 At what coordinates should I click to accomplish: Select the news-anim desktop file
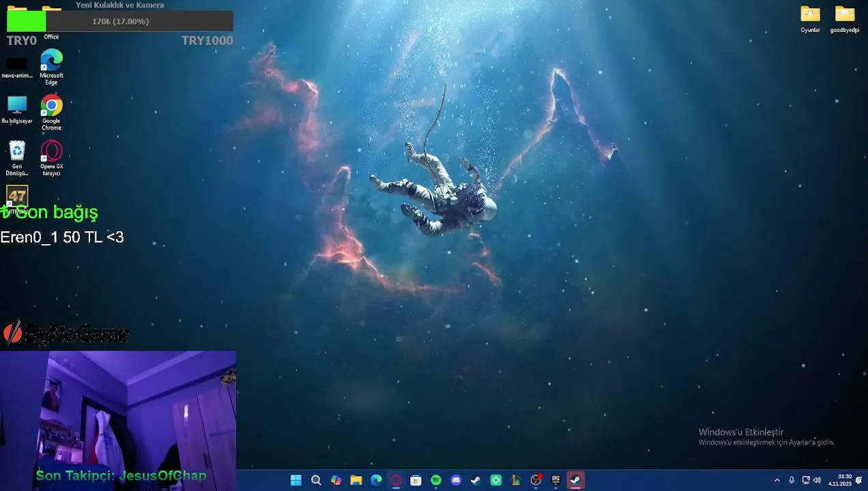pyautogui.click(x=17, y=68)
